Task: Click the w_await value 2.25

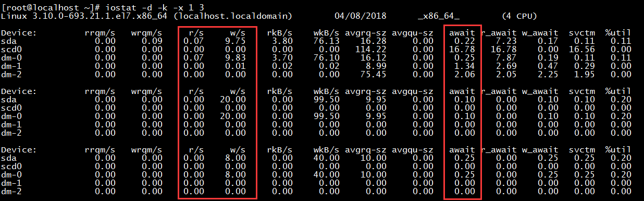Action: point(549,74)
